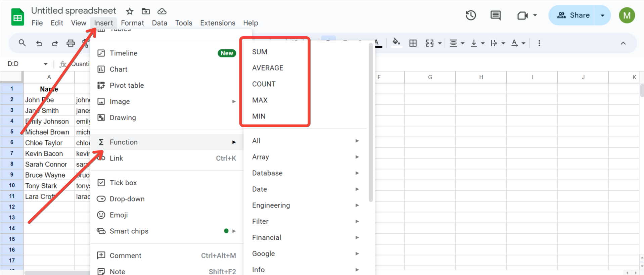Viewport: 644px width, 275px height.
Task: Click the function submenu scrollbar
Action: coord(371,123)
